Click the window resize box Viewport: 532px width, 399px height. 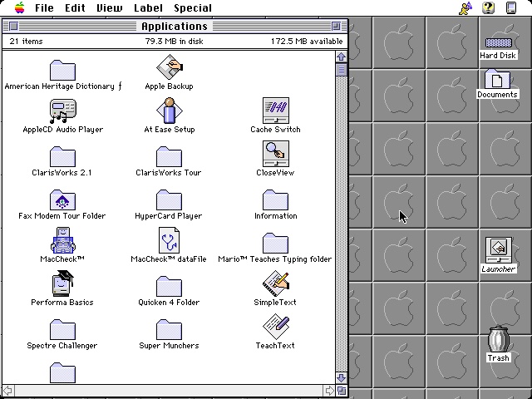point(342,390)
